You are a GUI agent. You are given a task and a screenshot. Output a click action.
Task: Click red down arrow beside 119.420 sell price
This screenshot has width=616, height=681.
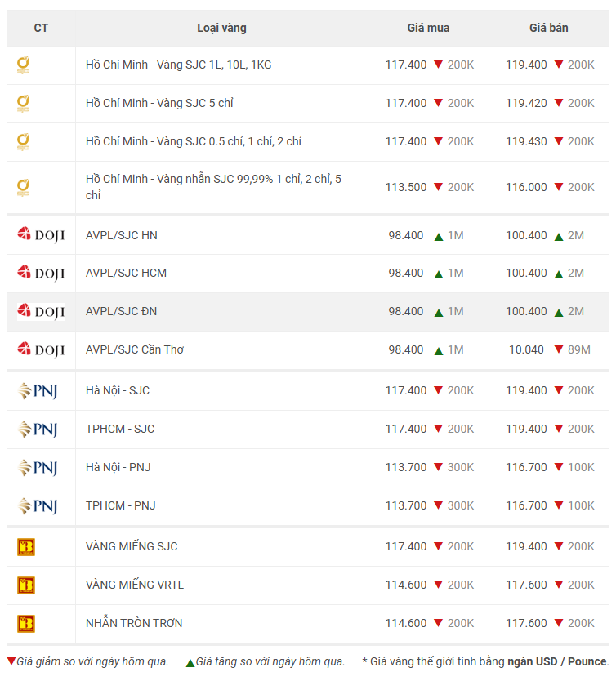559,103
